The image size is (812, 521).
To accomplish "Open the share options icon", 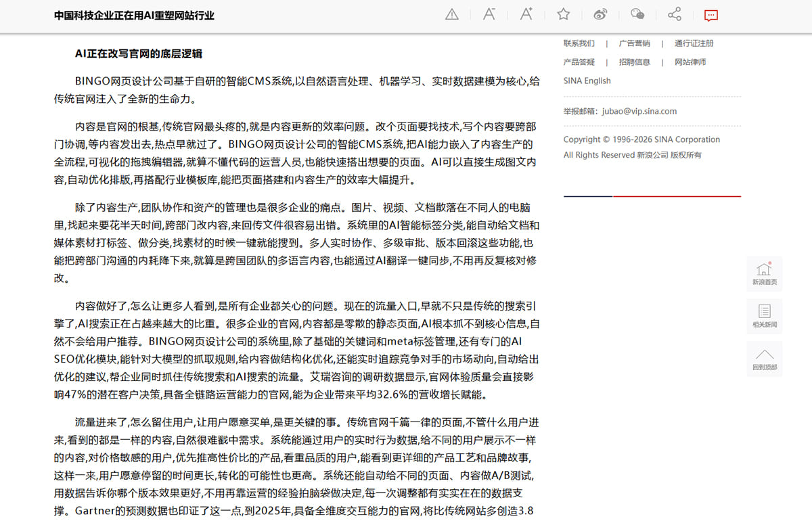I will (x=674, y=14).
